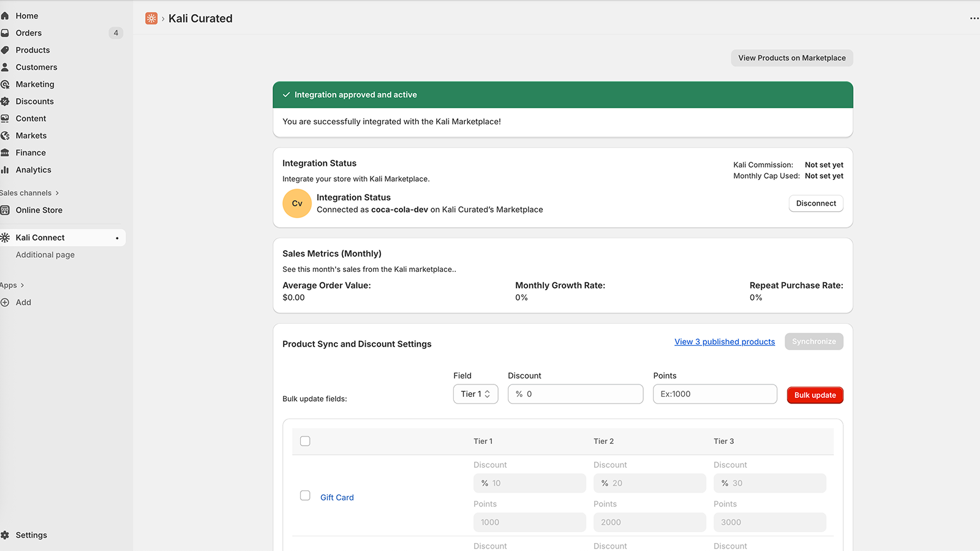980x551 pixels.
Task: Check the select-all checkbox in table header
Action: point(305,441)
